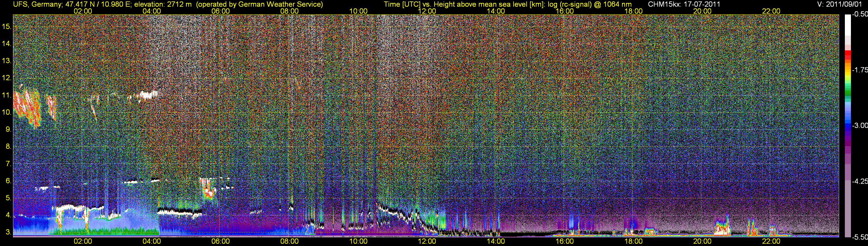Click the -1.75 color scale label

coord(860,70)
